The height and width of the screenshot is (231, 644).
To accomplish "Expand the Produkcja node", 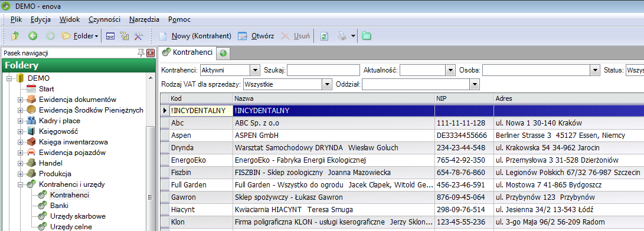I will (20, 174).
